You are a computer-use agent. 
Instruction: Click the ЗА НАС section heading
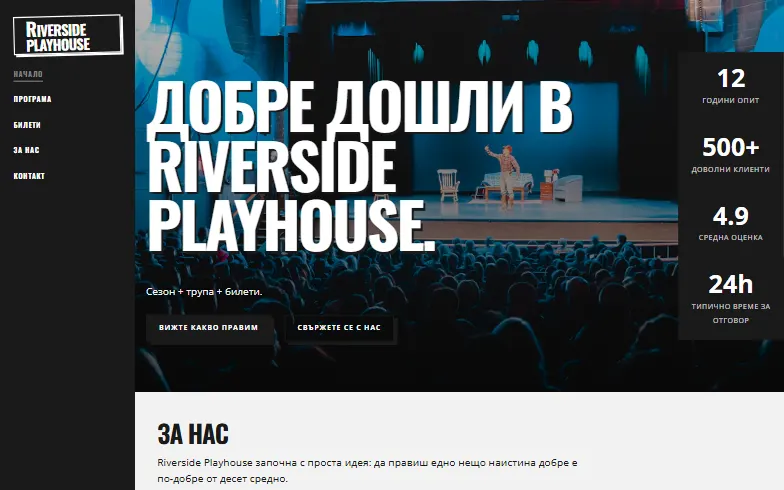pos(193,434)
